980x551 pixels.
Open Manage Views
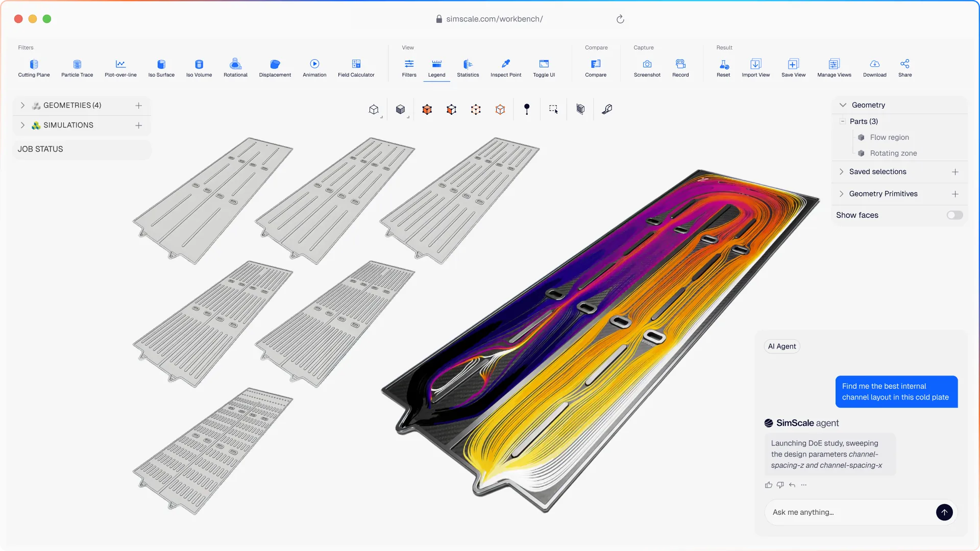(x=834, y=68)
